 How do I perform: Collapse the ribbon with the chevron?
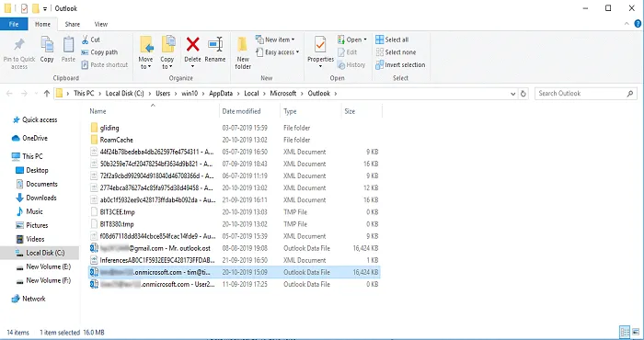627,24
